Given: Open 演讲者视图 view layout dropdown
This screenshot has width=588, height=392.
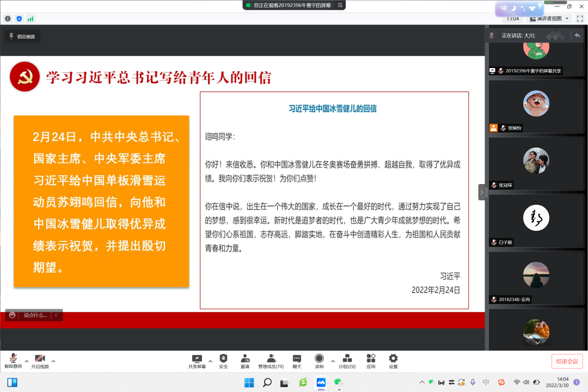Looking at the screenshot, I should (x=549, y=19).
